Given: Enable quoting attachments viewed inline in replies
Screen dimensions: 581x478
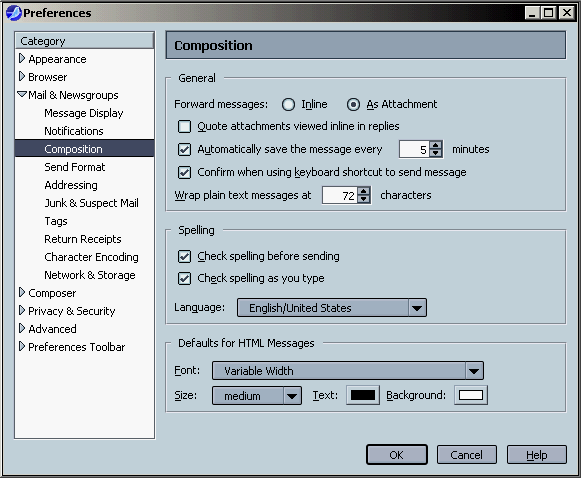Looking at the screenshot, I should [184, 126].
